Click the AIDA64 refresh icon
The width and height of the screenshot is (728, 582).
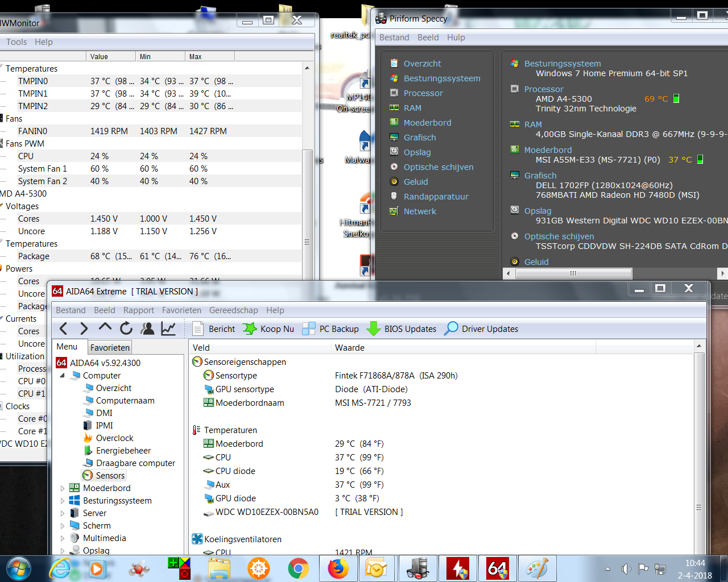pos(126,329)
